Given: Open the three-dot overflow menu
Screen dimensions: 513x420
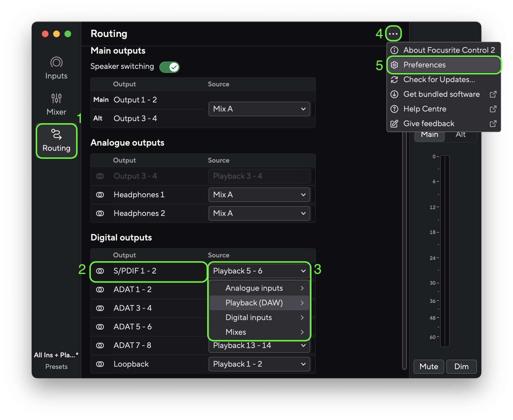Looking at the screenshot, I should pos(393,34).
